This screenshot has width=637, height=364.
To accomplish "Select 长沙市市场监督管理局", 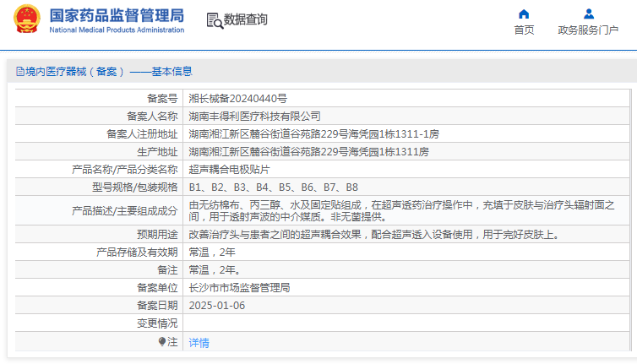I will (239, 288).
